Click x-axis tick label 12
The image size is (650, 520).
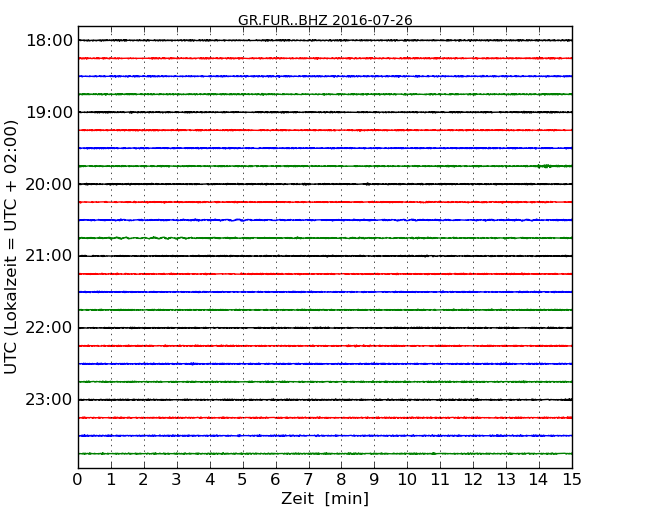click(x=473, y=480)
